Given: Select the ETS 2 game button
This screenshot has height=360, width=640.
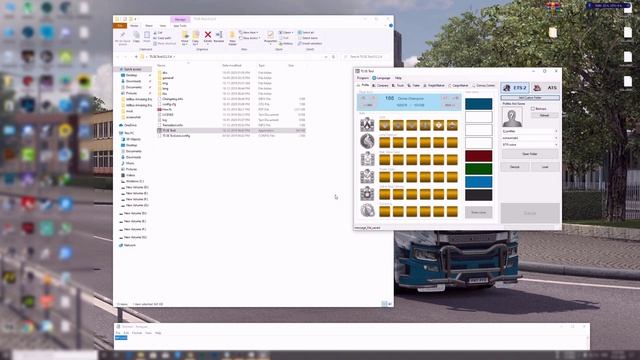Looking at the screenshot, I should click(515, 87).
